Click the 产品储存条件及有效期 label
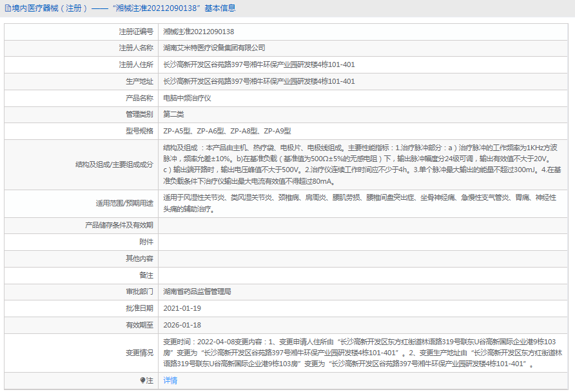The image size is (575, 392). [x=119, y=225]
